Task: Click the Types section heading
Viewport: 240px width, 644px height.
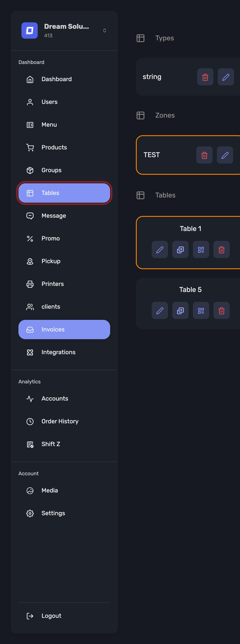Action: [x=165, y=38]
